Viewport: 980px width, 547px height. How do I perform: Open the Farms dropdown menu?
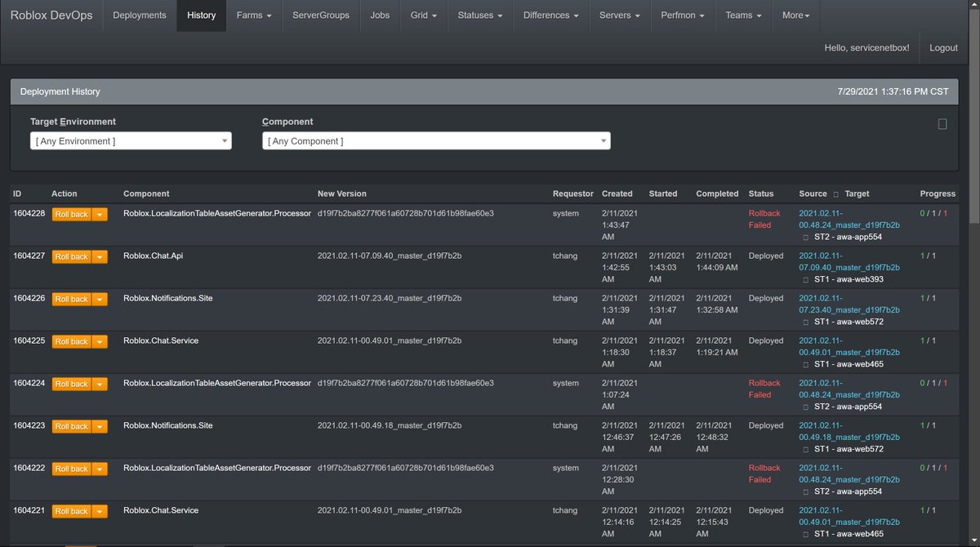254,16
